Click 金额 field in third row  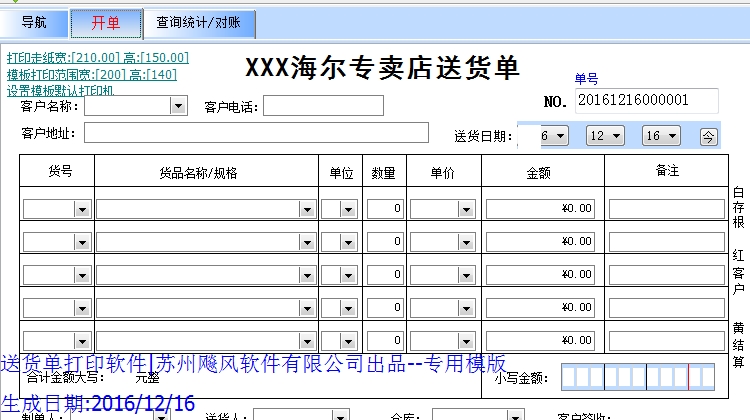point(540,275)
